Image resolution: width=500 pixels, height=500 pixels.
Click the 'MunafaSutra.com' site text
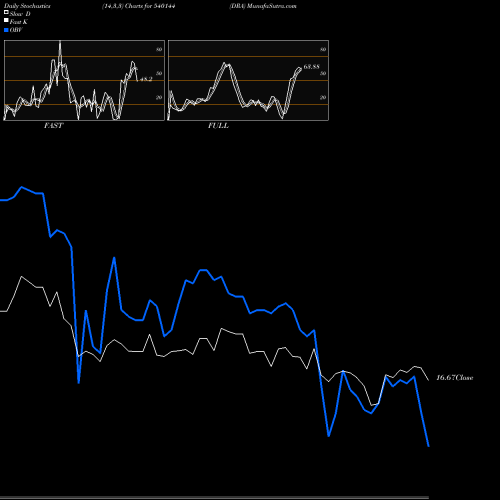[x=272, y=6]
